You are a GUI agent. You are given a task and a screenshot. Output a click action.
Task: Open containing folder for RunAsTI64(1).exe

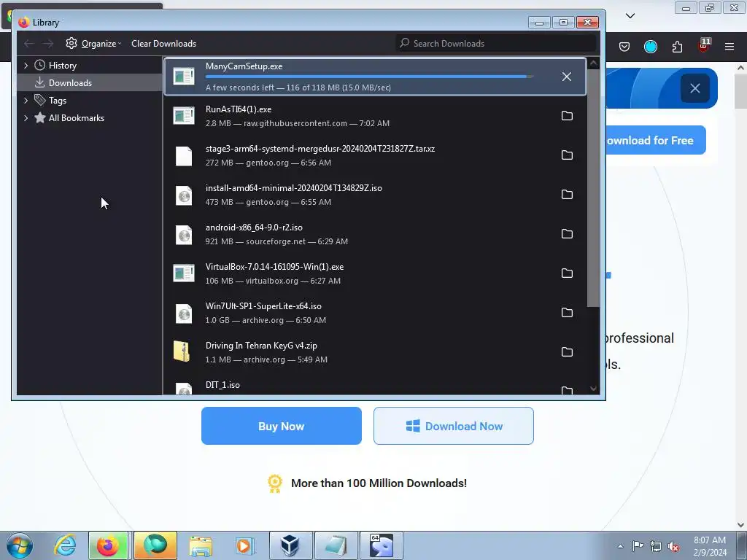tap(567, 116)
